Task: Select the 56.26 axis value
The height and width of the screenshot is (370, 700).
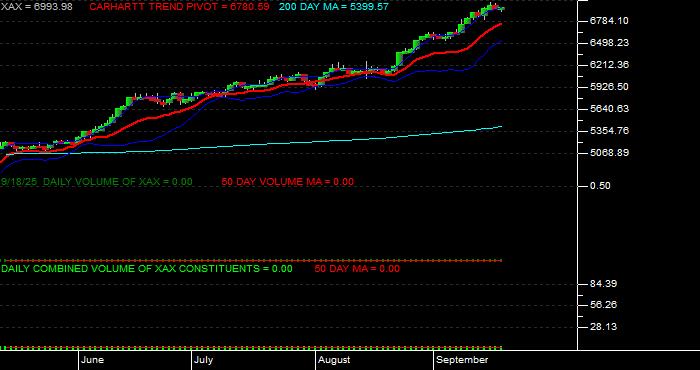Action: pos(603,305)
